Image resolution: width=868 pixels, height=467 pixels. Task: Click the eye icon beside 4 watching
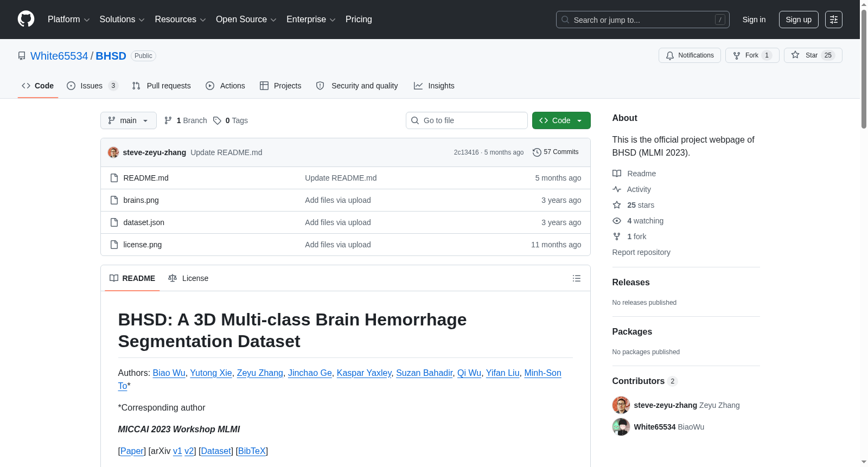click(x=617, y=221)
